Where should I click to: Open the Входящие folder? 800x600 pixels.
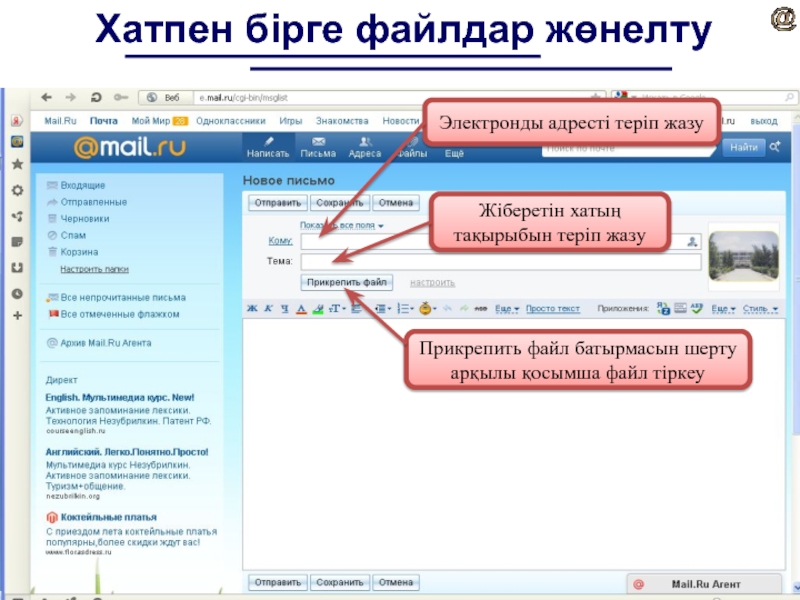82,185
